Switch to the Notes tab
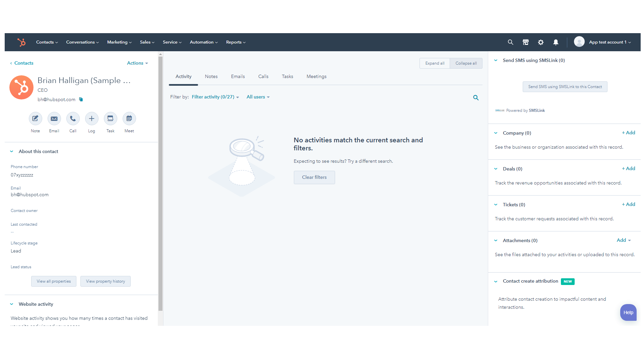This screenshot has height=362, width=644. click(211, 76)
